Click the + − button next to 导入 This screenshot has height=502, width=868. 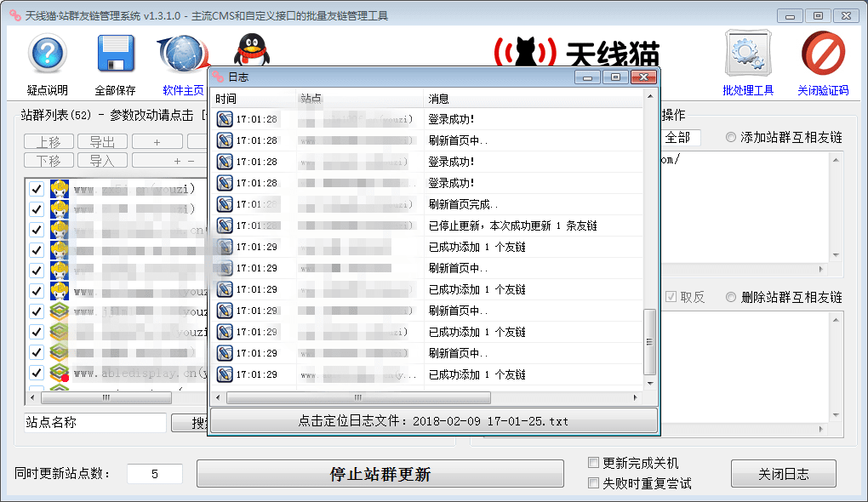pos(169,161)
